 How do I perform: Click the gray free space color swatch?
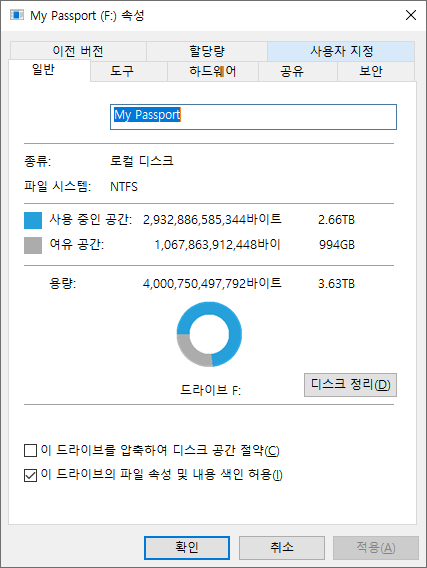[x=33, y=245]
